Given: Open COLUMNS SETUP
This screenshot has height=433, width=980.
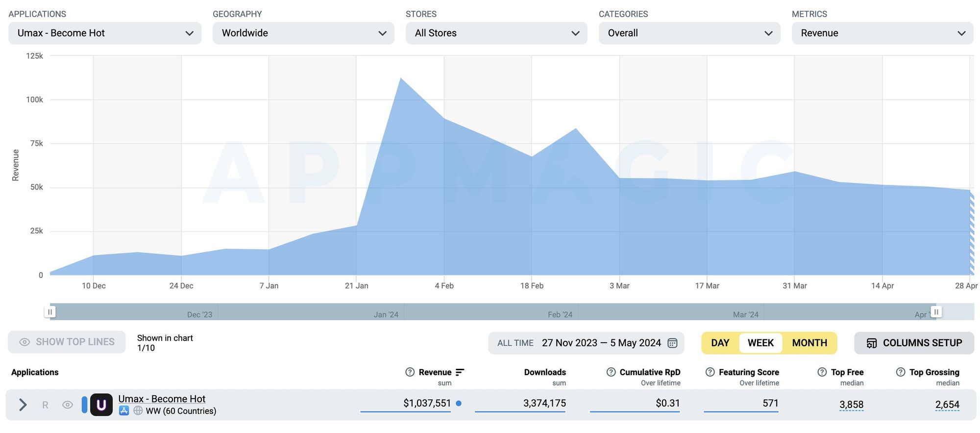Looking at the screenshot, I should pos(914,343).
